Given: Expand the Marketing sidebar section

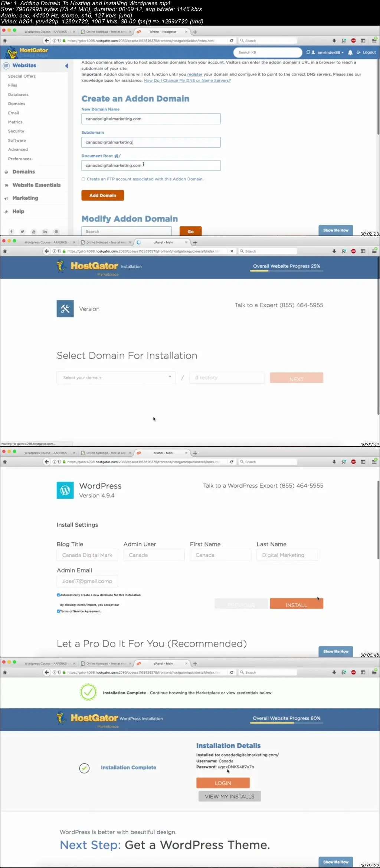Looking at the screenshot, I should coord(25,198).
